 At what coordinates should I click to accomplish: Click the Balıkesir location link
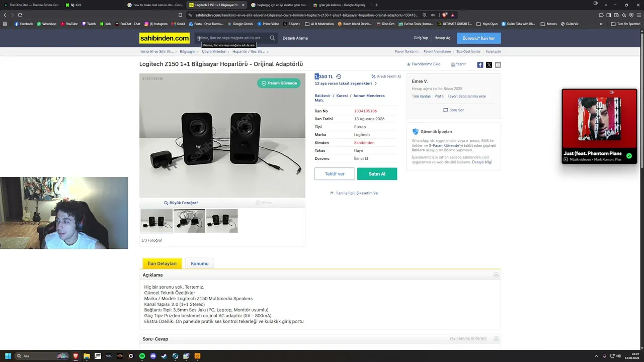coord(323,96)
